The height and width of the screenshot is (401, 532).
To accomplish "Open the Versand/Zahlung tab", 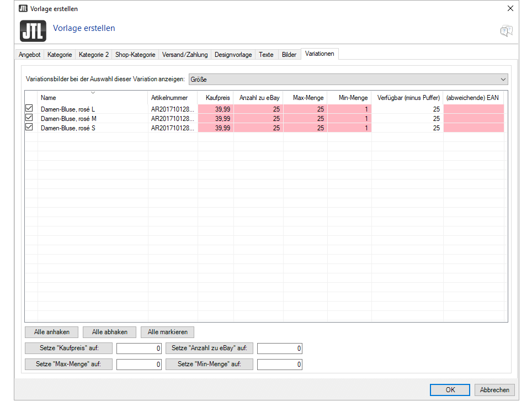I will coord(185,55).
